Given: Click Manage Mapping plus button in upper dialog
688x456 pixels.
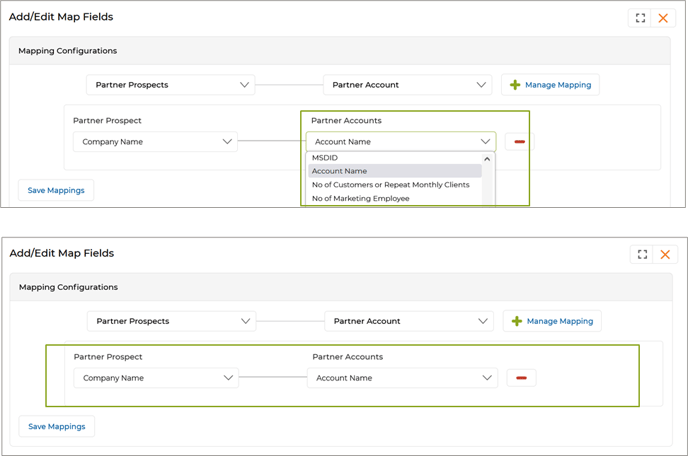Looking at the screenshot, I should point(550,85).
